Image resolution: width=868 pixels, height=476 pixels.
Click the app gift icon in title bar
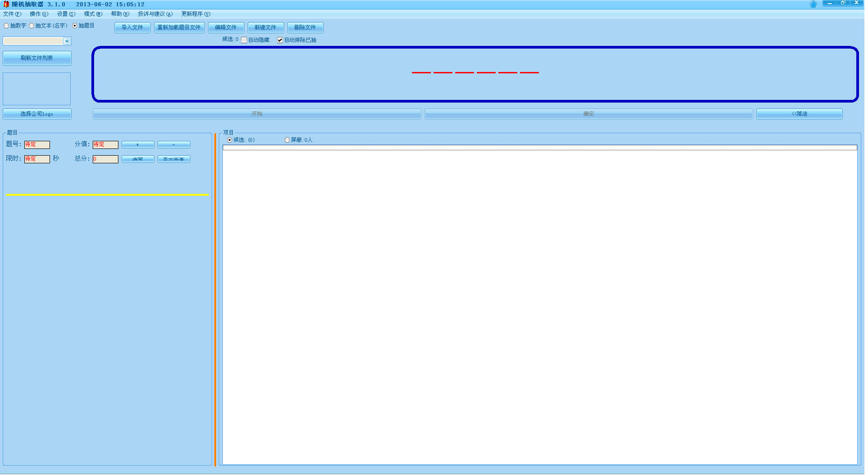(x=6, y=4)
